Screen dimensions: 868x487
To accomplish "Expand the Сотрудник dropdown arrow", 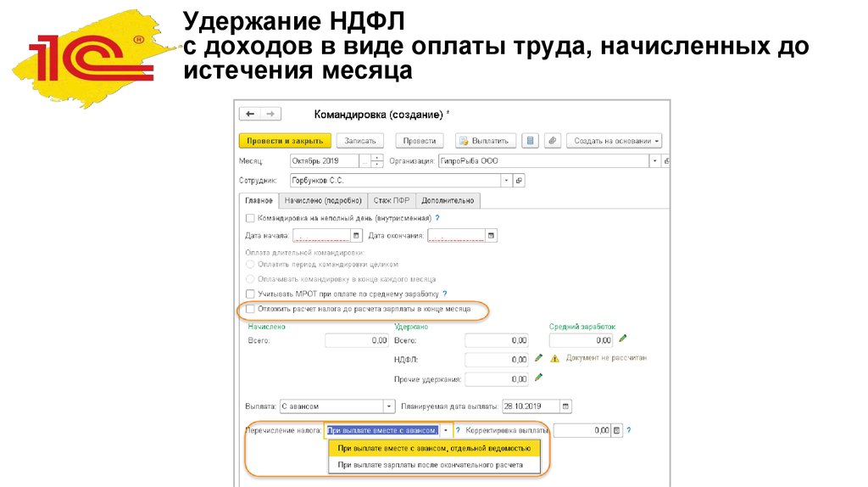I will (x=506, y=181).
